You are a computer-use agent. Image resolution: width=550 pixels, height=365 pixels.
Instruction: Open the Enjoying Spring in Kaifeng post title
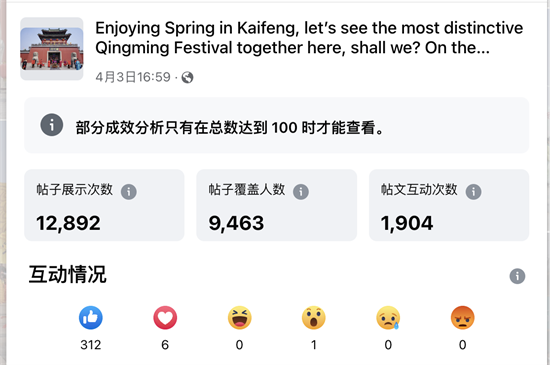(309, 38)
